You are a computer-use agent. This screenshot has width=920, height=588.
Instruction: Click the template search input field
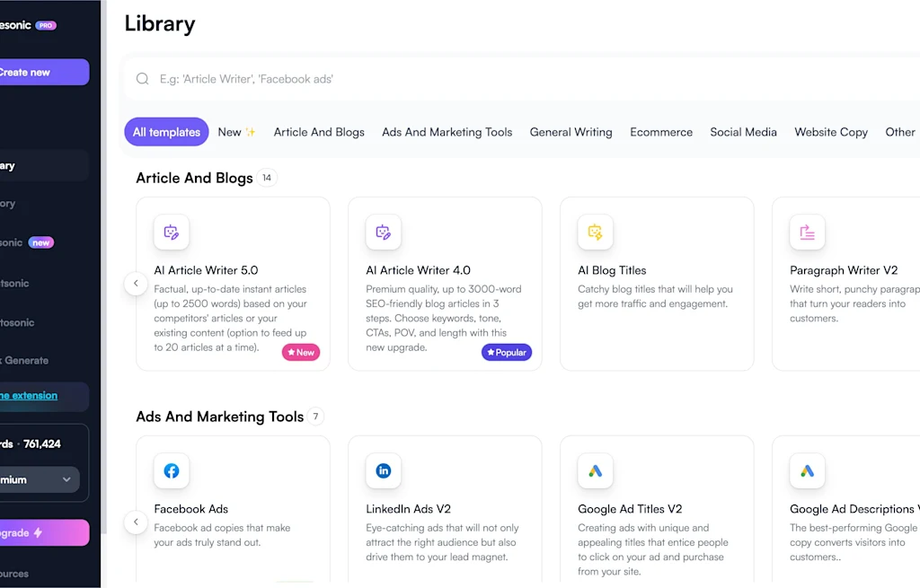522,79
